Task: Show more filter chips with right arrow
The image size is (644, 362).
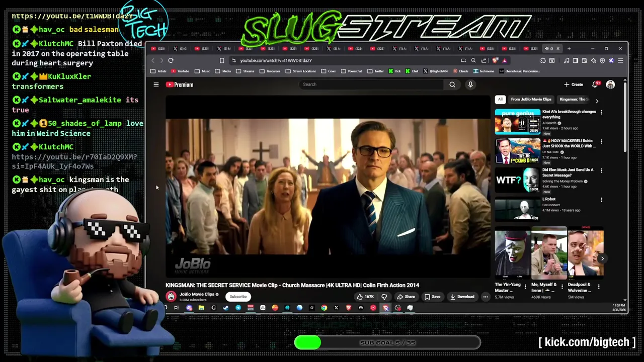Action: pyautogui.click(x=597, y=101)
